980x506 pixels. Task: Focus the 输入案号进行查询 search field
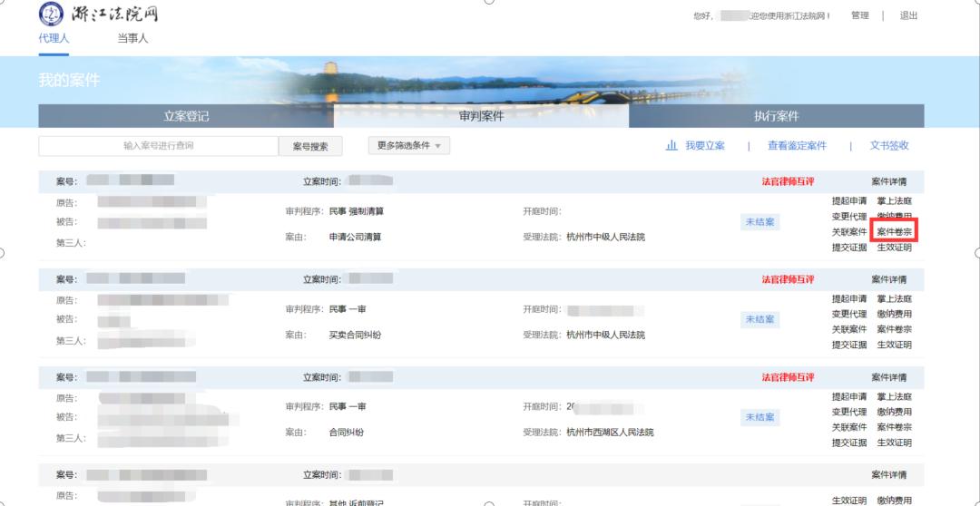tap(158, 146)
